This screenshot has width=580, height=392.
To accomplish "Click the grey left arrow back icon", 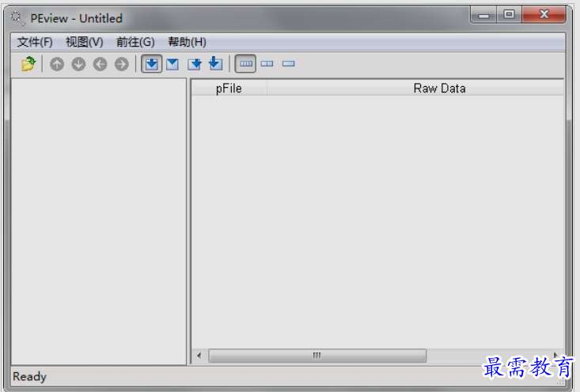I will pyautogui.click(x=100, y=64).
